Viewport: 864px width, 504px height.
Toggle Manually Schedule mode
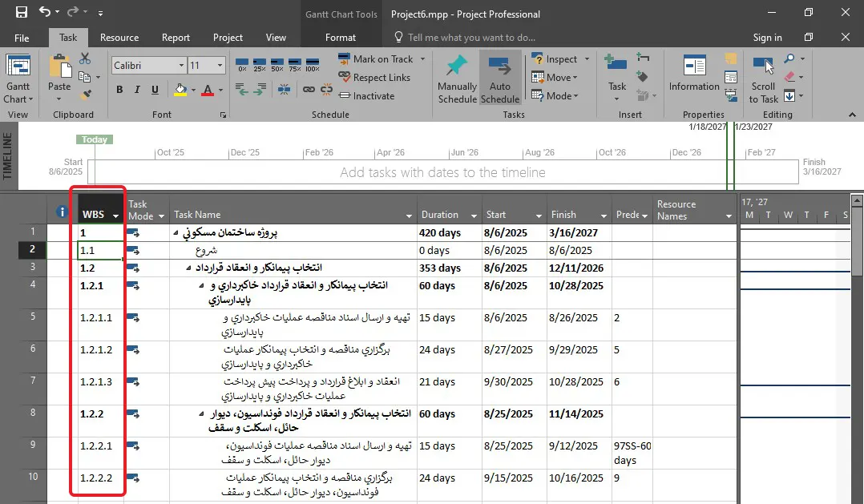click(x=457, y=79)
